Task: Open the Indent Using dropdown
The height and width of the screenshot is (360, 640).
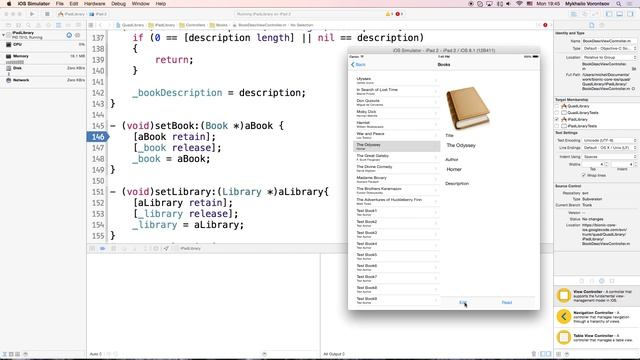Action: point(608,157)
